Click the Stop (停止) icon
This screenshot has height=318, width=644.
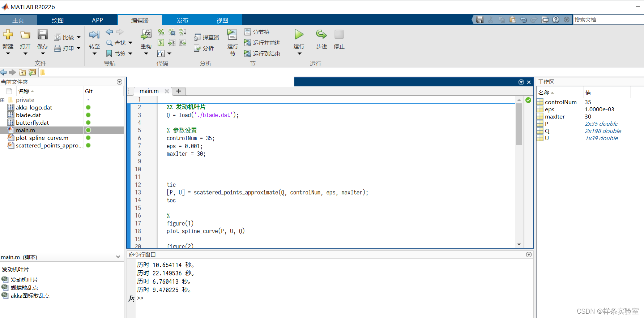coord(339,35)
